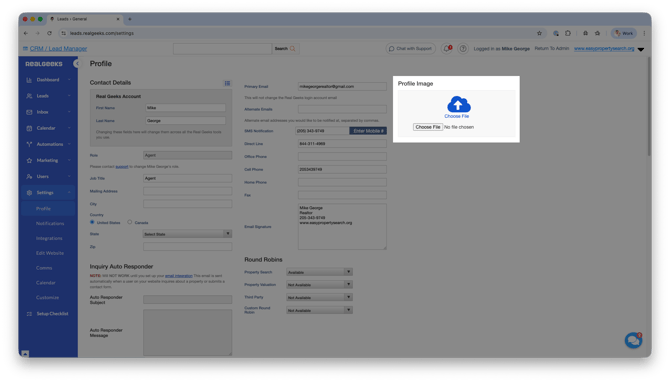Click the First Name field
The image size is (670, 382).
tap(185, 108)
